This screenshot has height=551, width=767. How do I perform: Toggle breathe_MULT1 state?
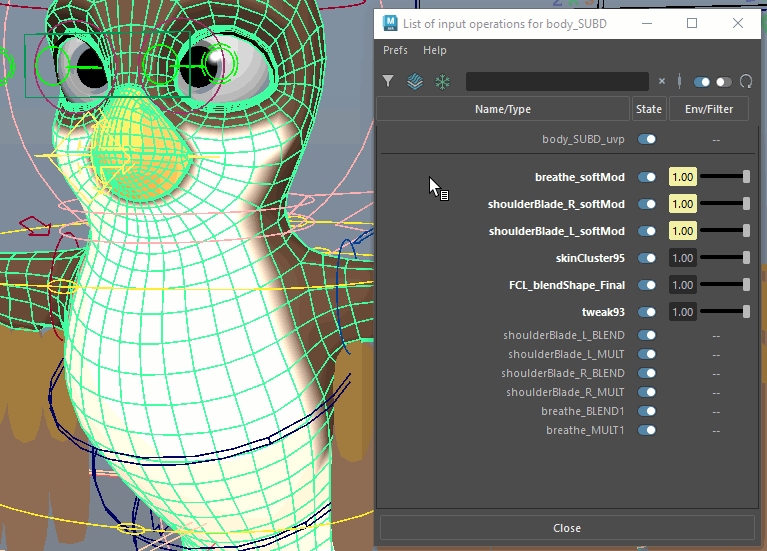coord(647,430)
